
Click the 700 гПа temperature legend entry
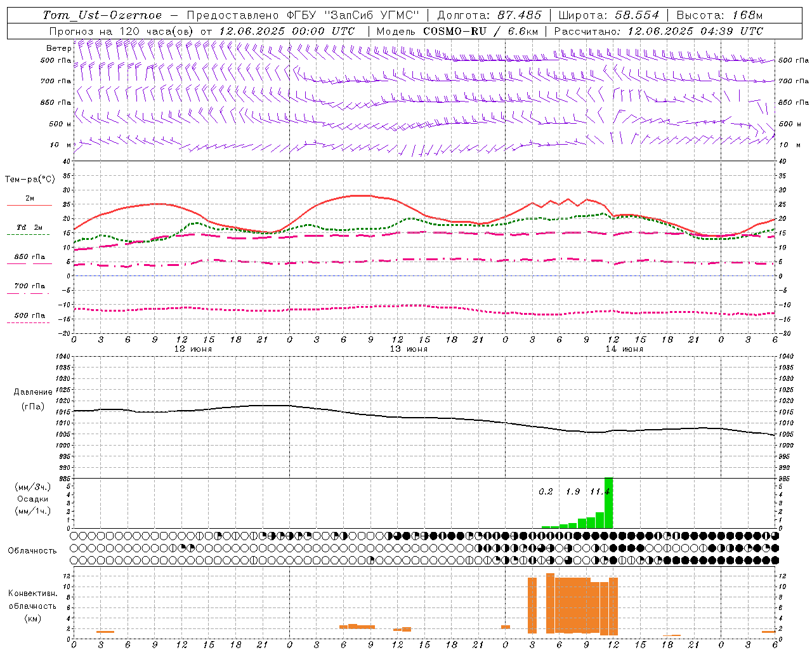(30, 286)
